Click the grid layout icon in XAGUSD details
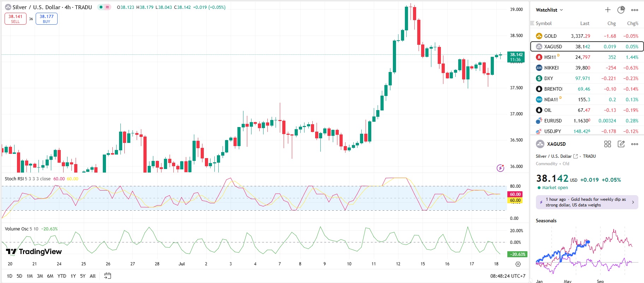 pos(608,144)
